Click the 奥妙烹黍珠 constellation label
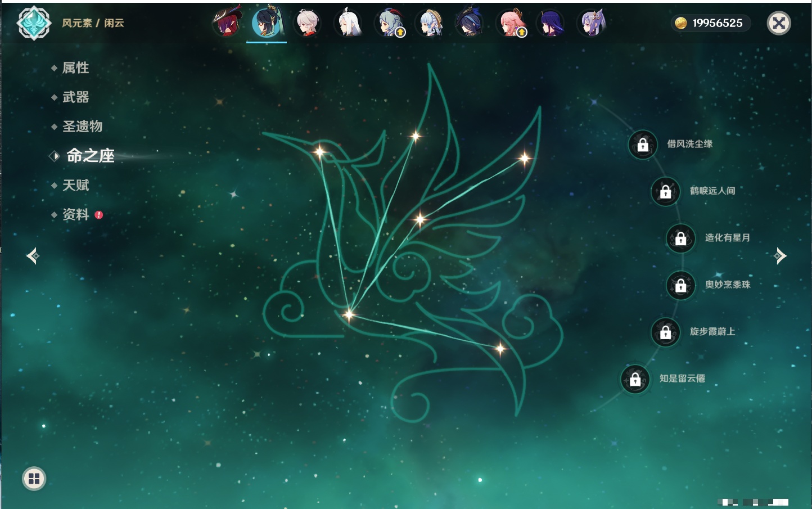 coord(728,285)
